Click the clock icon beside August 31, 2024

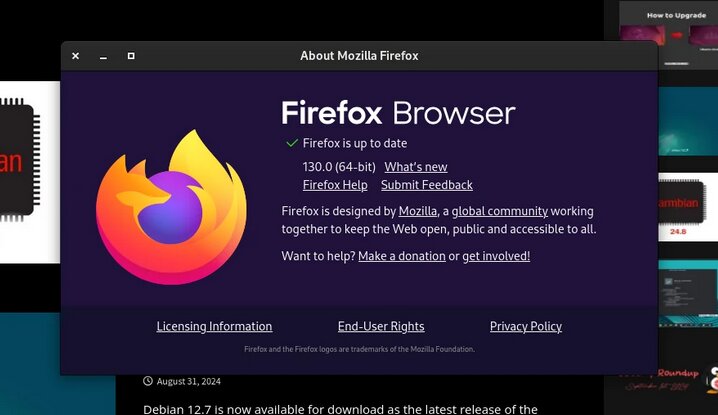(x=147, y=381)
